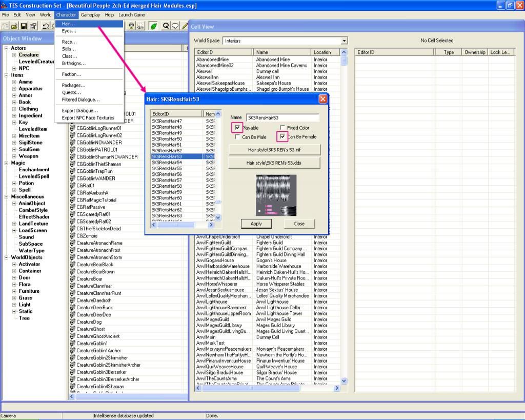Click the Open file toolbar icon

point(14,26)
